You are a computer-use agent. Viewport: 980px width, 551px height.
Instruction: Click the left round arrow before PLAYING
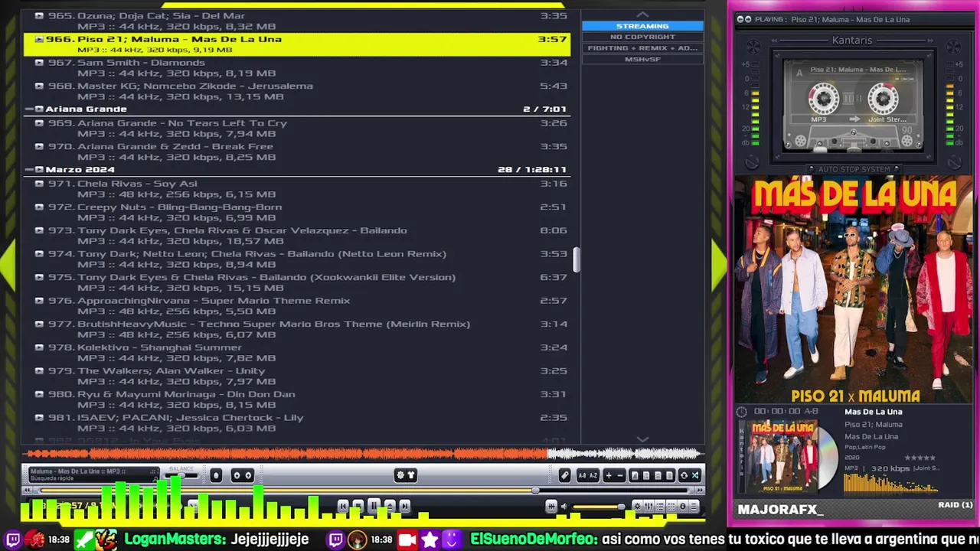click(740, 19)
